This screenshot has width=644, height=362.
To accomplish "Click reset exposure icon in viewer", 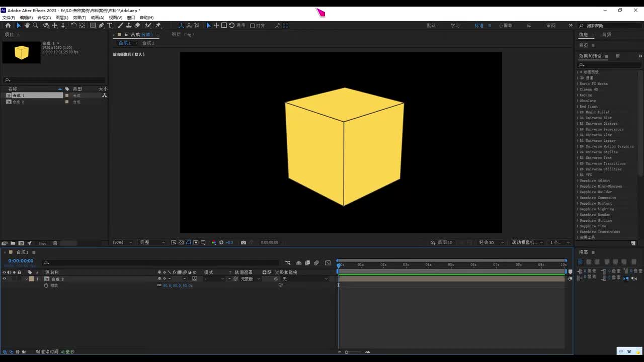I will (221, 242).
